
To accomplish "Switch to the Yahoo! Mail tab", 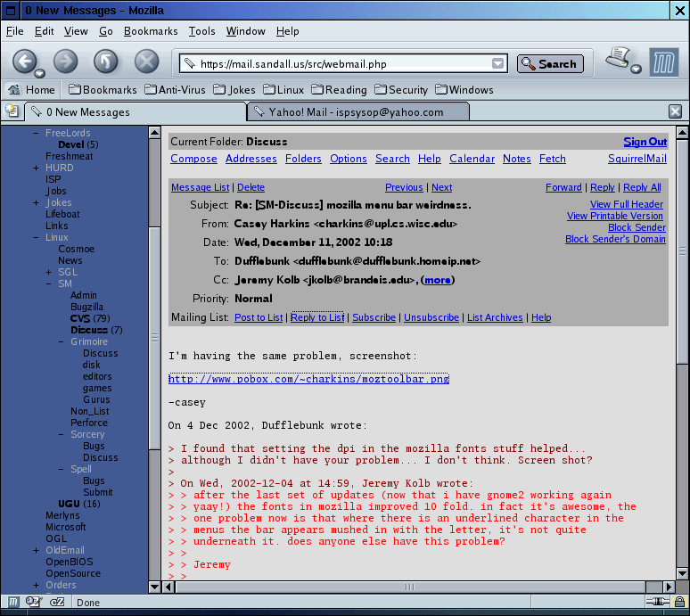I will point(357,112).
